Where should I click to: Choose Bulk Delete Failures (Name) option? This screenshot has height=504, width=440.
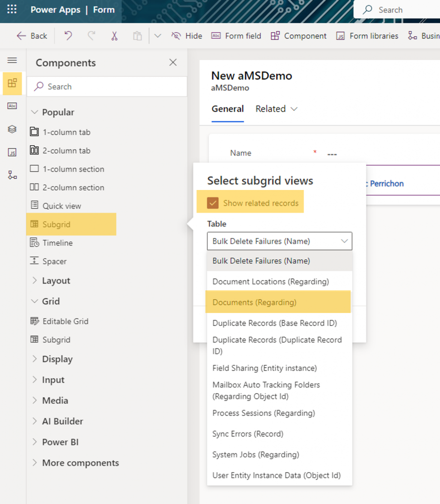tap(280, 261)
